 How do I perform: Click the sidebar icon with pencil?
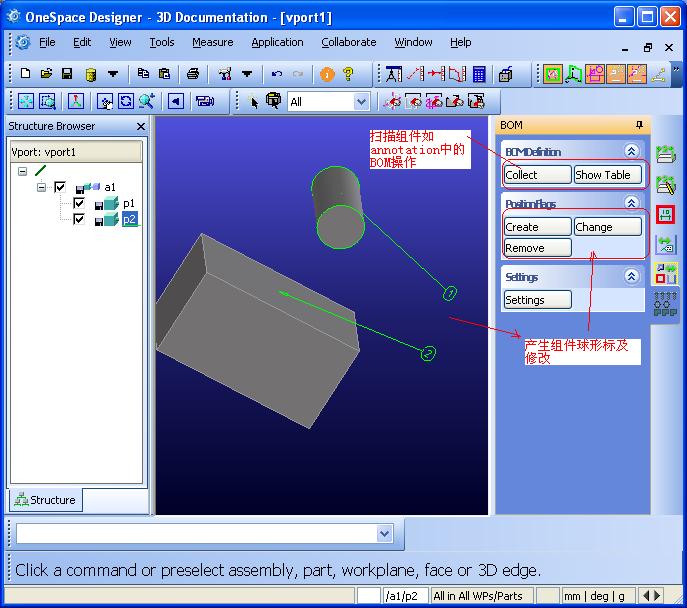666,184
